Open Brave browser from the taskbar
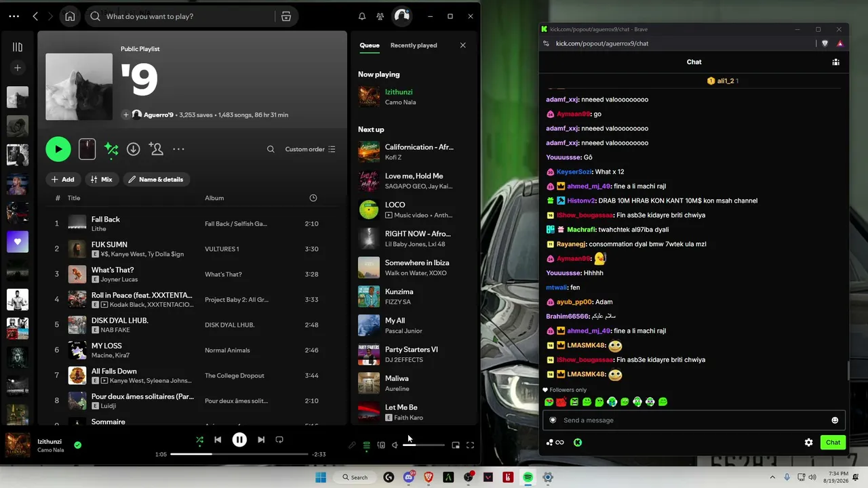868x488 pixels. click(x=428, y=477)
